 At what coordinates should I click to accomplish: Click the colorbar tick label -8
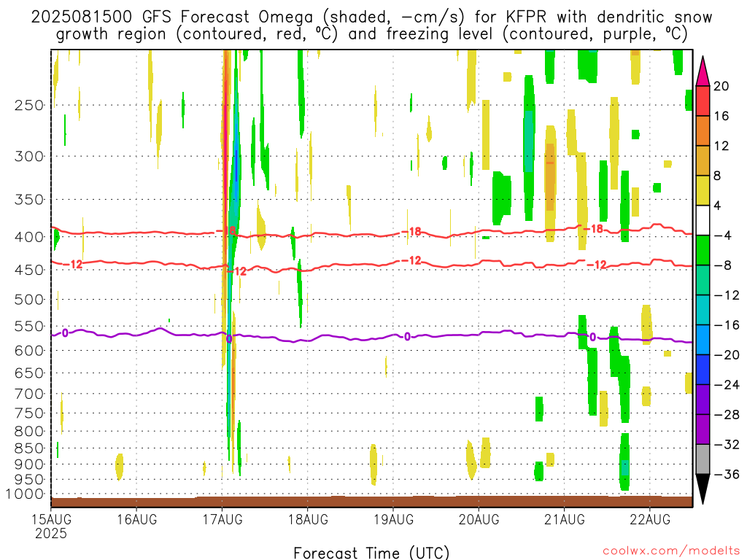point(723,265)
